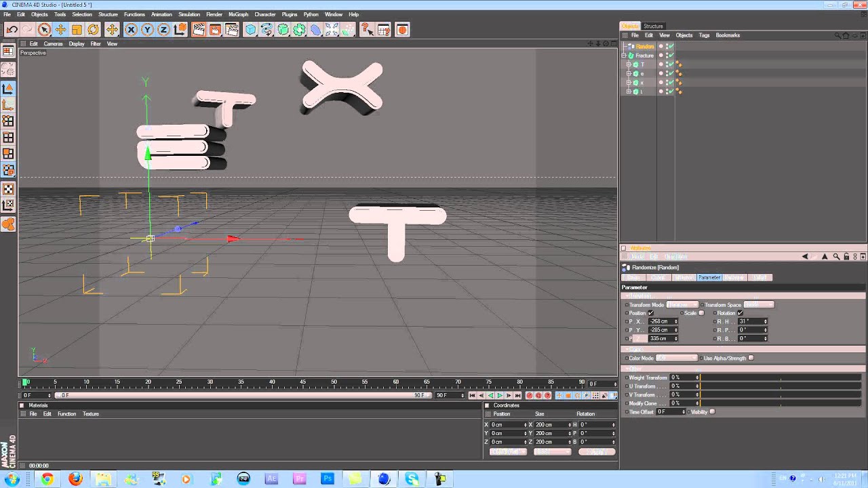Open the Texture menu in Materials panel
The height and width of the screenshot is (488, 868).
(x=91, y=414)
